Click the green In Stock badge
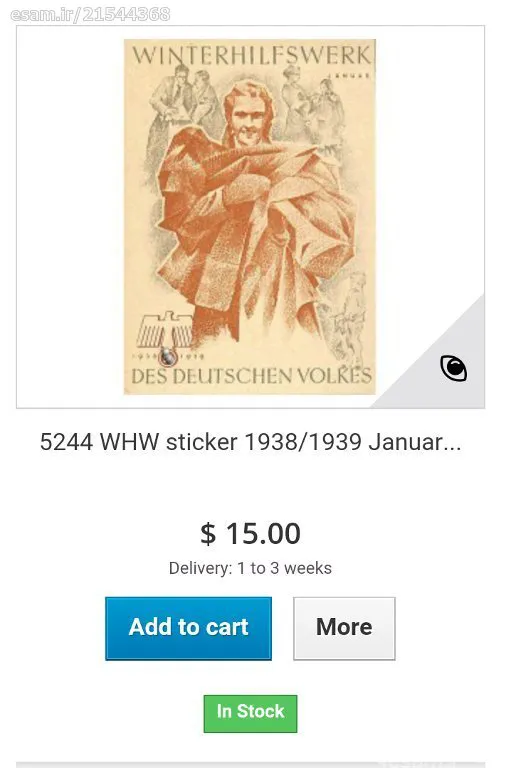The width and height of the screenshot is (512, 768). 250,714
